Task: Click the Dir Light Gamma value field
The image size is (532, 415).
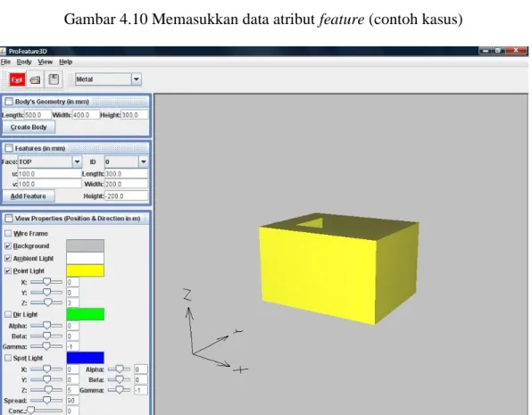Action: 72,346
